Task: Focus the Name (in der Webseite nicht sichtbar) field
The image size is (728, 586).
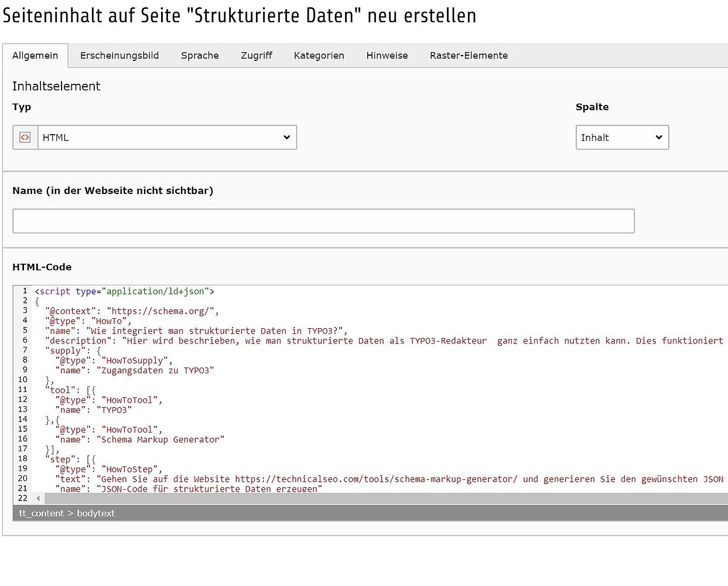Action: pyautogui.click(x=323, y=221)
